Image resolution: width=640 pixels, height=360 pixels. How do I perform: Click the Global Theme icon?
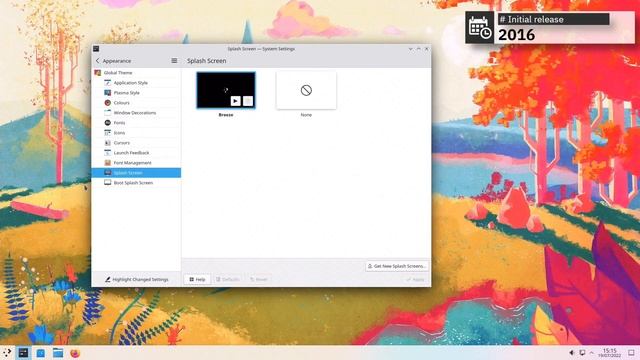(98, 73)
